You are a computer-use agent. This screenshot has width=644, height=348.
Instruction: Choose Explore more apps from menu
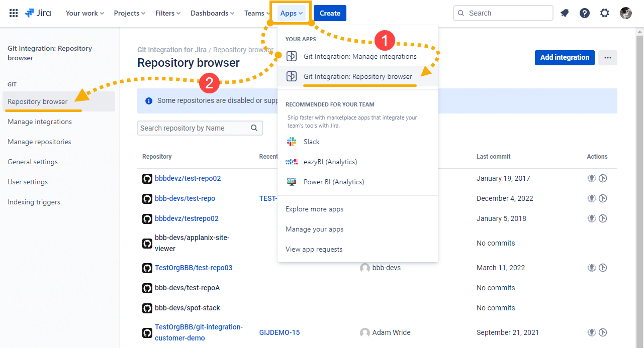click(x=314, y=209)
